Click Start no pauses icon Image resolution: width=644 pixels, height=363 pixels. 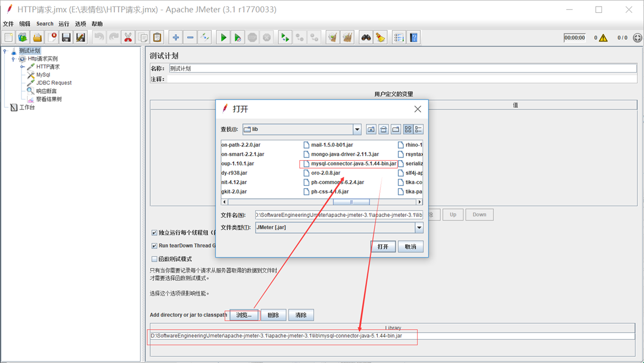pyautogui.click(x=238, y=38)
